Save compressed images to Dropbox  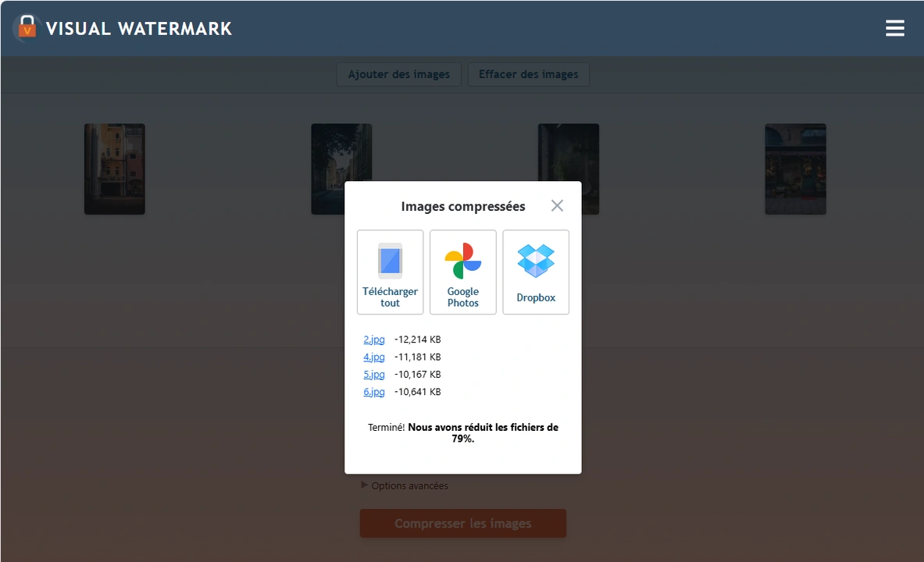536,272
